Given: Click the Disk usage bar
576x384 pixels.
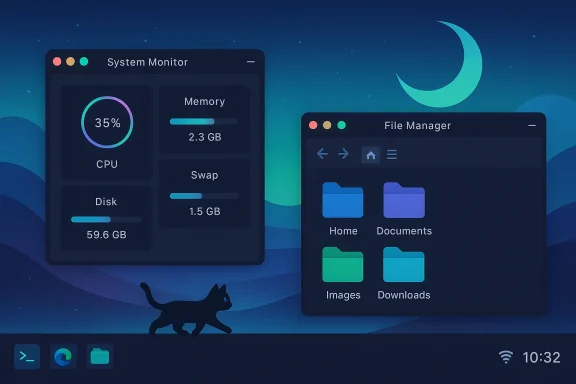Looking at the screenshot, I should click(x=106, y=219).
